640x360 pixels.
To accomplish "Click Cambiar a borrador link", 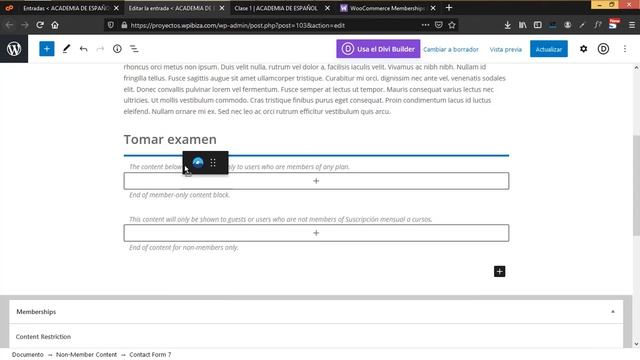I will pos(451,49).
